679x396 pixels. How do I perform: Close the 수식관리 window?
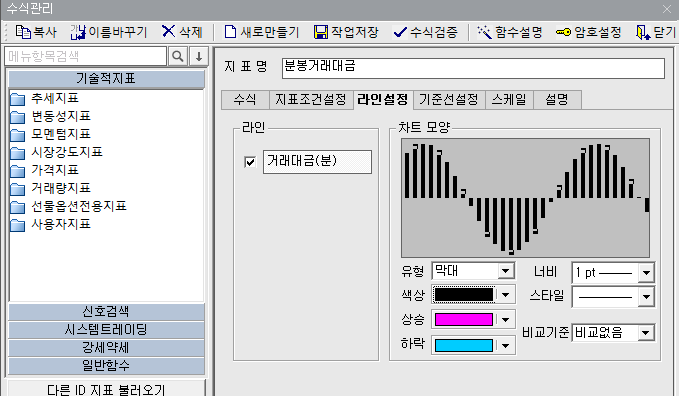click(x=667, y=9)
